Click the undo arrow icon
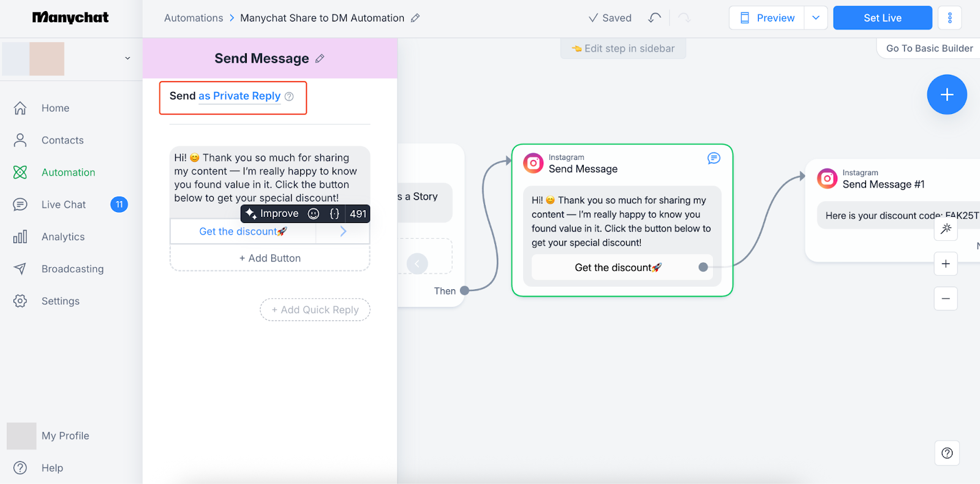This screenshot has width=980, height=484. click(x=655, y=18)
